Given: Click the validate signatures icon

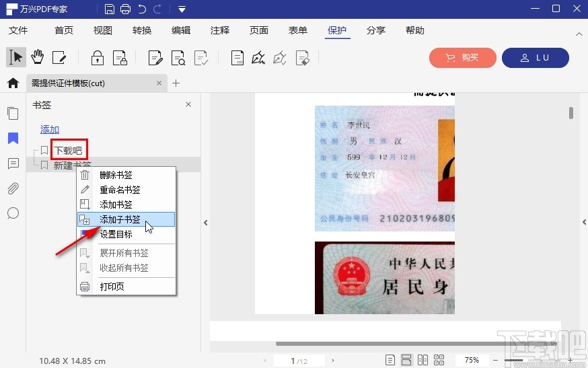Looking at the screenshot, I should pyautogui.click(x=280, y=58).
